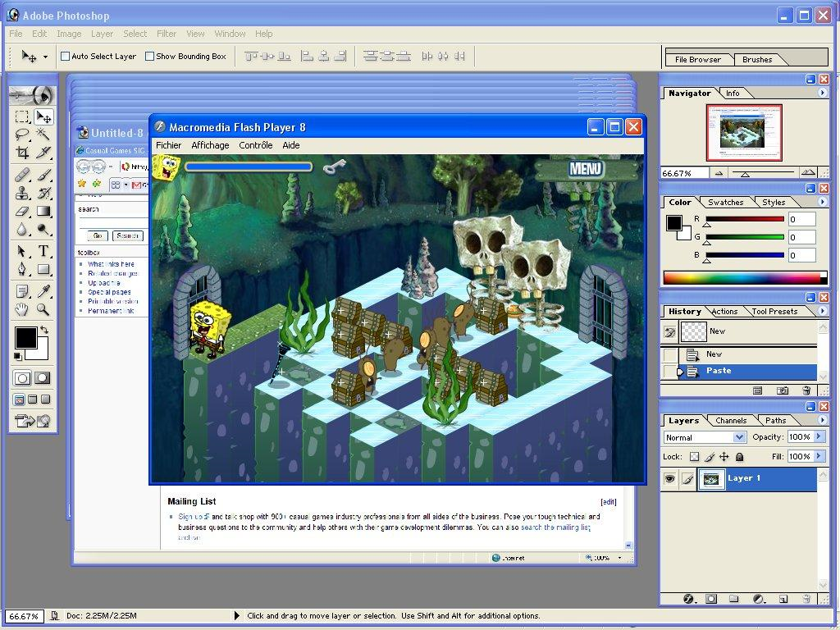Enable Show Bounding Box checkbox
The image size is (840, 630).
tap(150, 57)
